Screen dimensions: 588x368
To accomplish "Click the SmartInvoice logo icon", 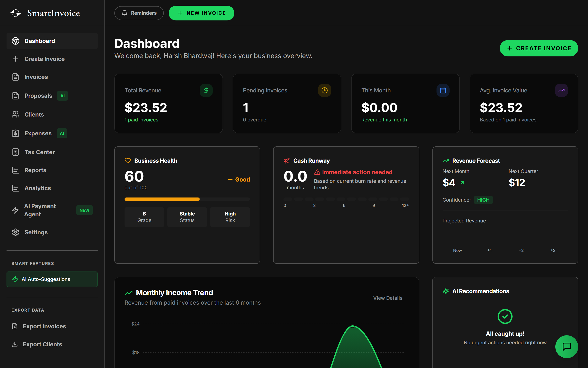I will (16, 13).
